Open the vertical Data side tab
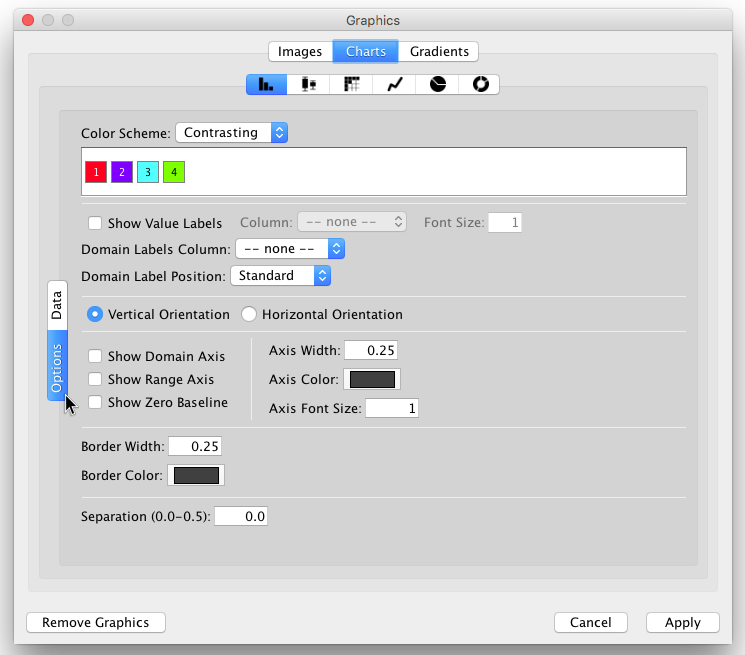The image size is (745, 655). point(57,305)
